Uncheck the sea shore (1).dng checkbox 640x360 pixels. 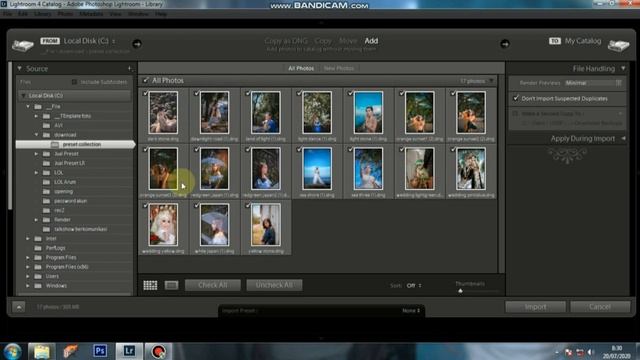coord(299,150)
